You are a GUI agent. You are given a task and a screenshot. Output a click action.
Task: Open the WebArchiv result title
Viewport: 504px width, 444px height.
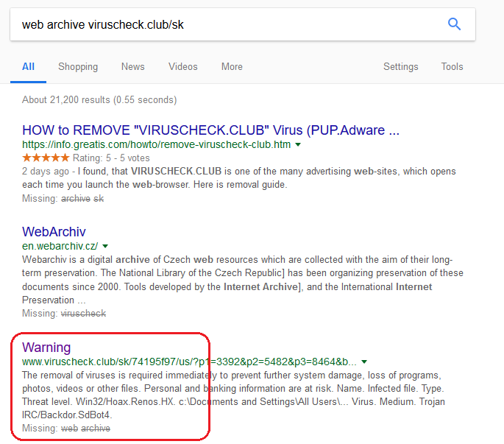54,232
